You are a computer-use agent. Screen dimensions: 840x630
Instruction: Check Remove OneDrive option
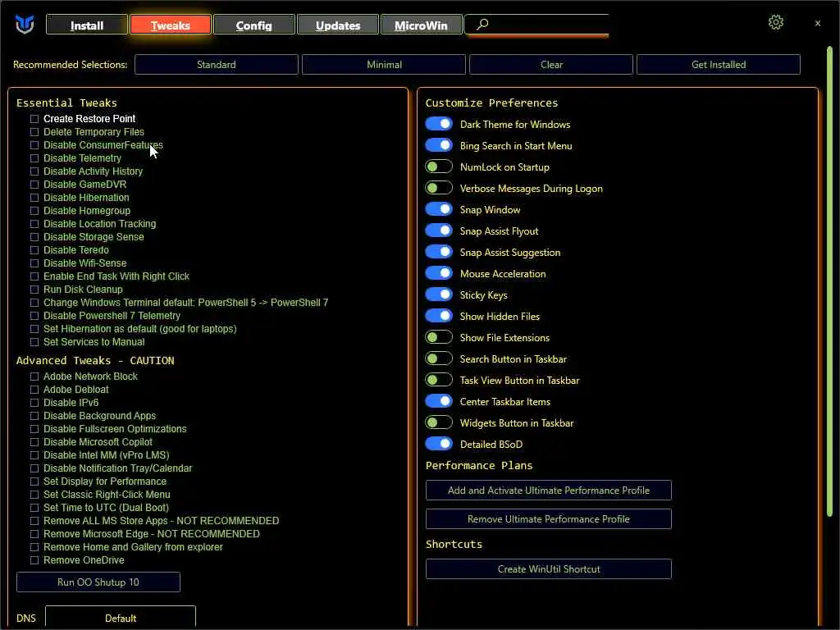click(34, 560)
